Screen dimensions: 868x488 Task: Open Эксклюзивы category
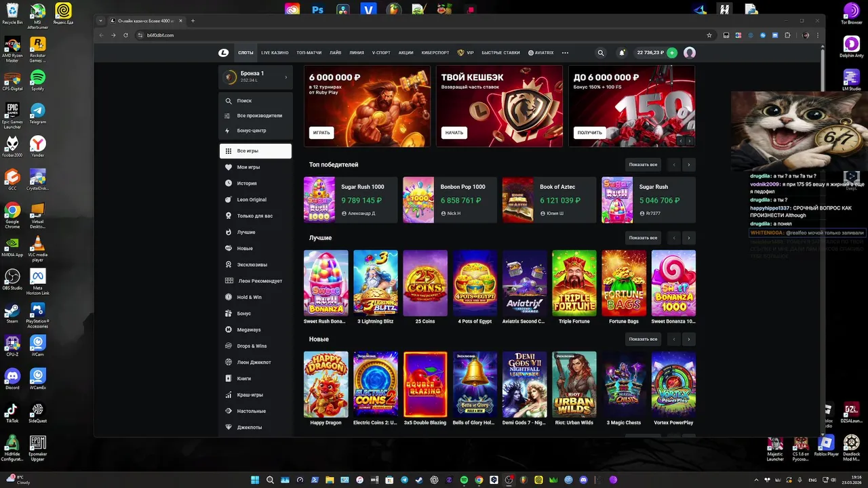256,264
